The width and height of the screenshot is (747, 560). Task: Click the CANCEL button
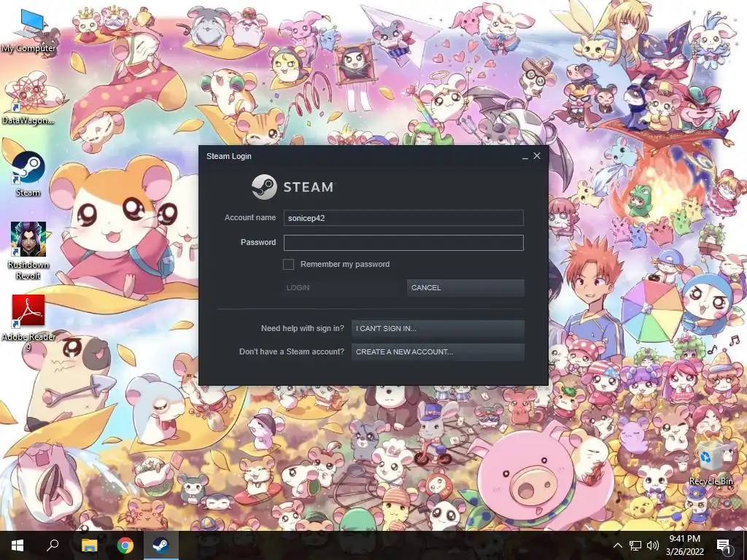tap(465, 287)
